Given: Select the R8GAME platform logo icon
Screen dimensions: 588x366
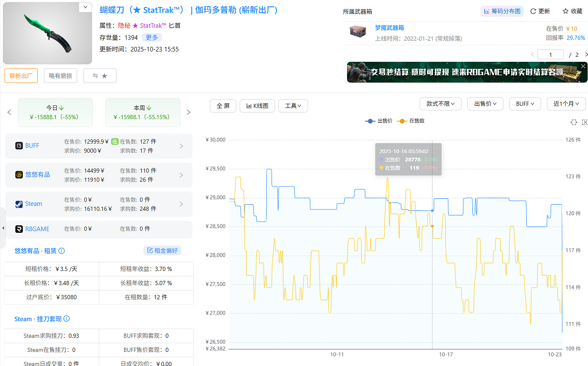Looking at the screenshot, I should pyautogui.click(x=19, y=229).
